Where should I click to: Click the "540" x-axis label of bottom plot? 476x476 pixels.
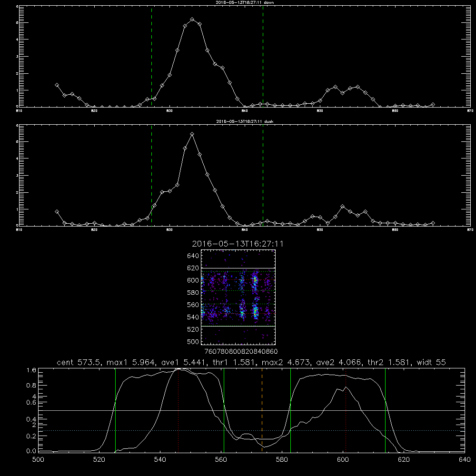coord(160,460)
